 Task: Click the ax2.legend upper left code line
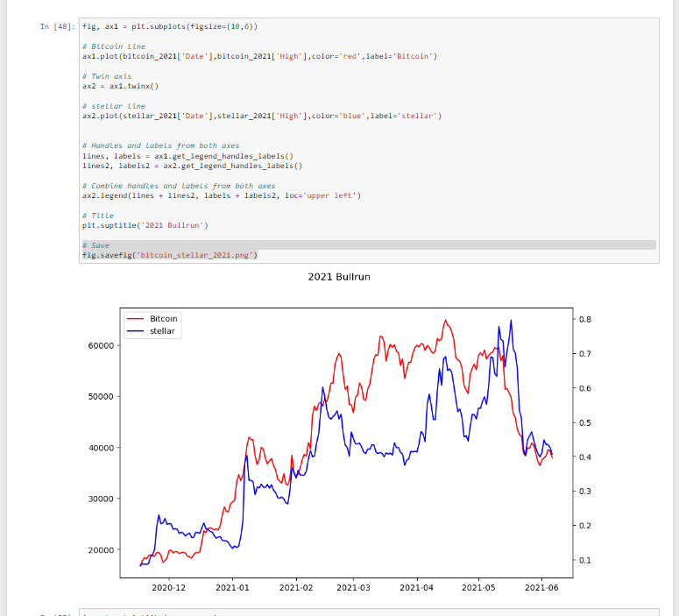(x=222, y=195)
